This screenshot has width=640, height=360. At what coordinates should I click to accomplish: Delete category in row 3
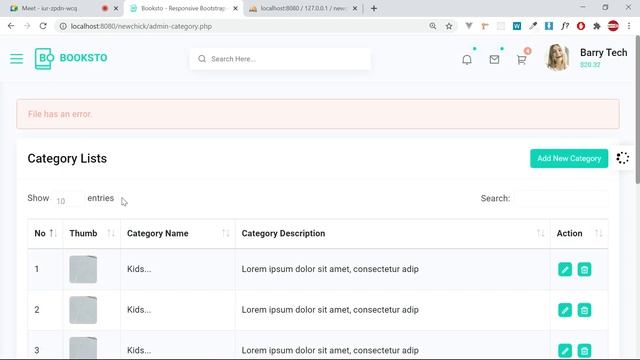tap(584, 350)
